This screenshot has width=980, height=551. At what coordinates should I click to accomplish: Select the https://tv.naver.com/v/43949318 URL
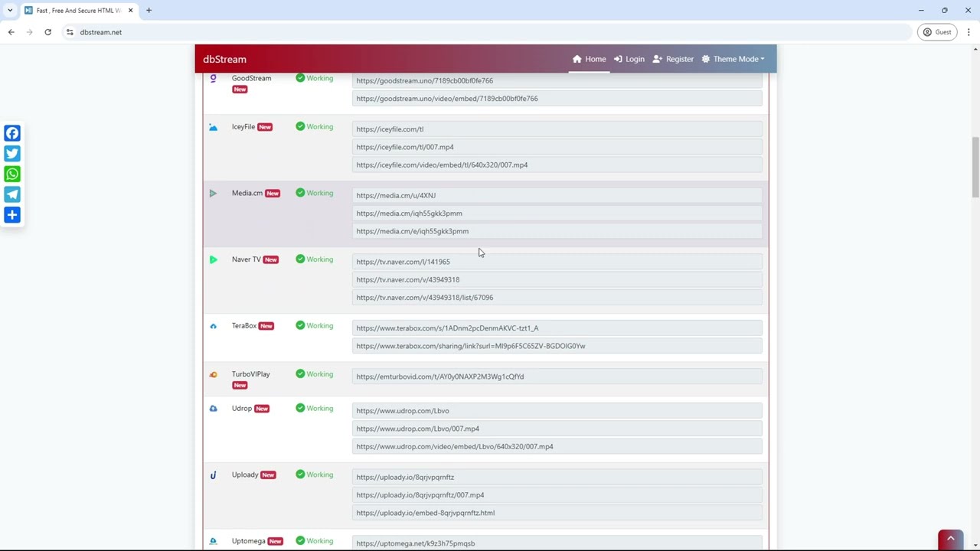557,279
